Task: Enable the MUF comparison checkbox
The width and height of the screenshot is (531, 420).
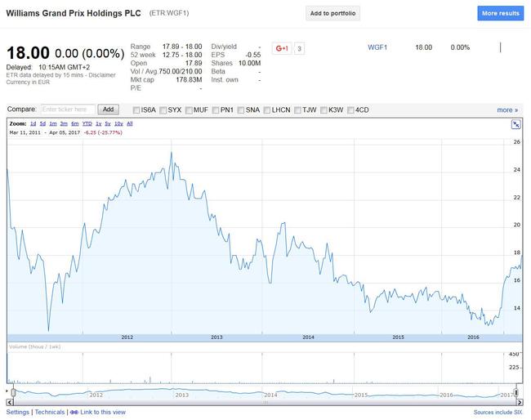Action: [189, 110]
